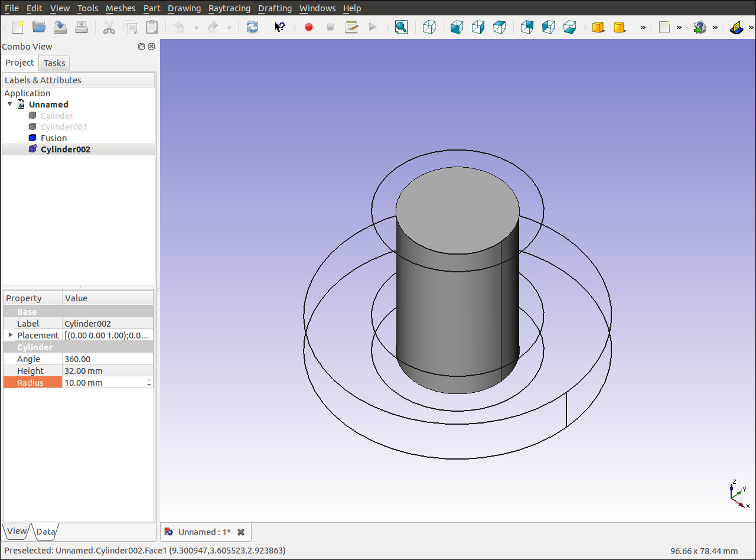Select Cylinder in the model tree
This screenshot has height=560, width=756.
point(57,116)
